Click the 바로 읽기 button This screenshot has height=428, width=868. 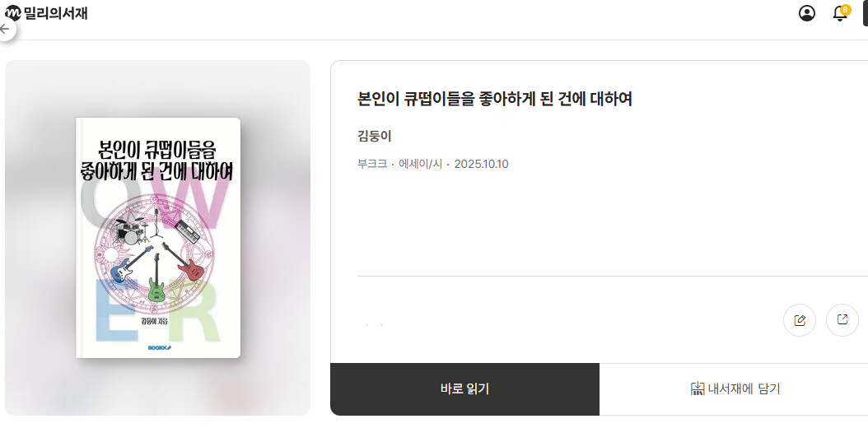pyautogui.click(x=464, y=389)
